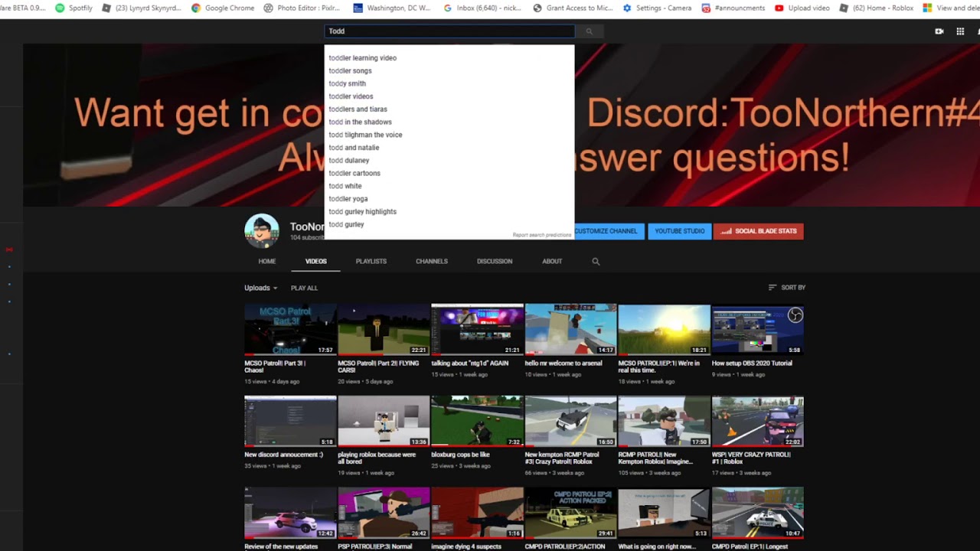
Task: Choose the 'todd tilghman the voice' suggestion
Action: click(x=449, y=135)
